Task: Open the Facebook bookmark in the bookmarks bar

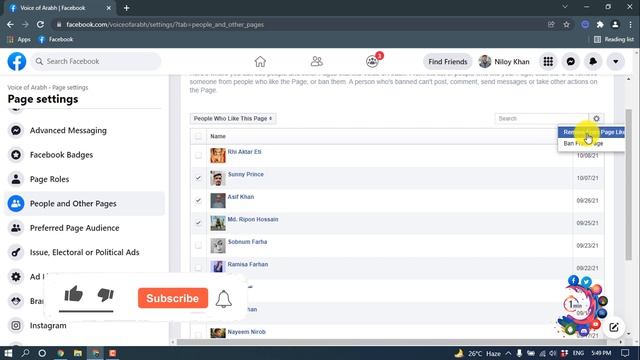Action: [x=56, y=40]
